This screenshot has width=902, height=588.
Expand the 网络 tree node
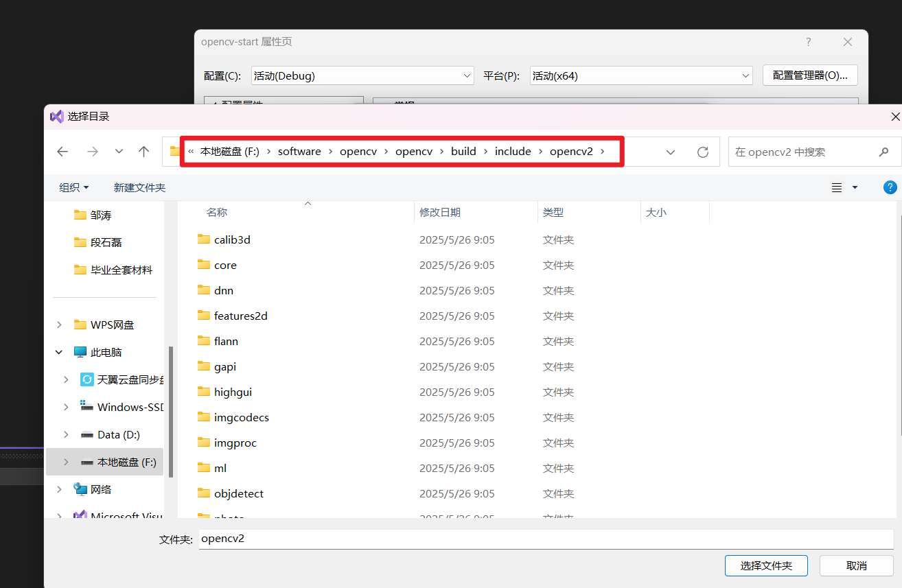click(59, 489)
